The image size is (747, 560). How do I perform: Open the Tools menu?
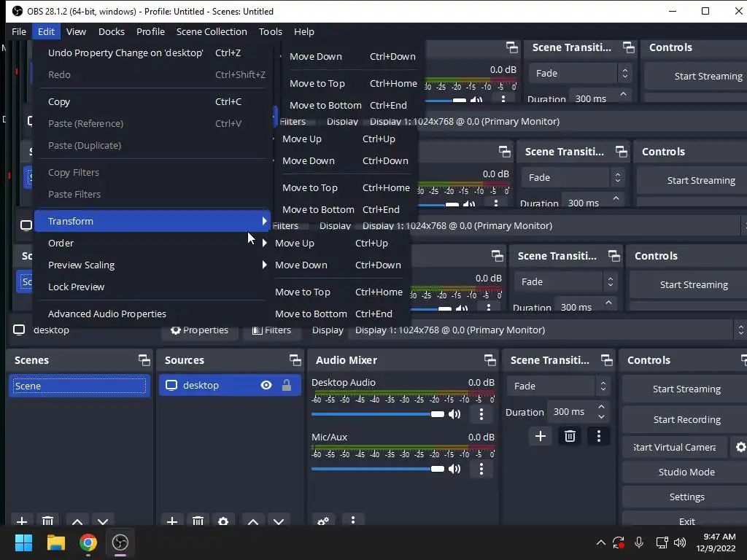[271, 31]
